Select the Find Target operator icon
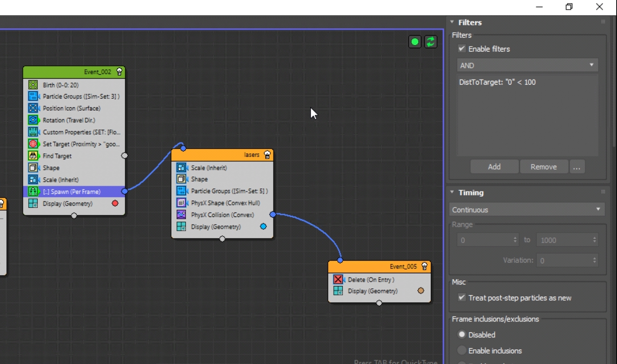The width and height of the screenshot is (617, 364). (33, 156)
